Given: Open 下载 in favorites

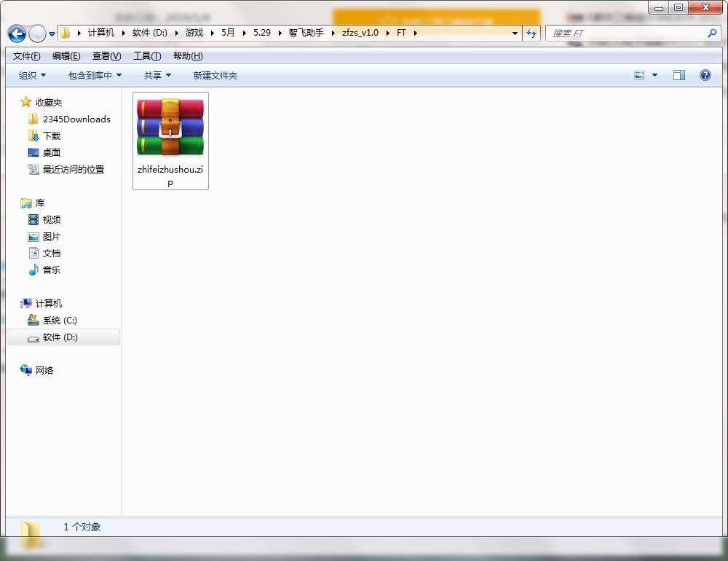Looking at the screenshot, I should [52, 136].
